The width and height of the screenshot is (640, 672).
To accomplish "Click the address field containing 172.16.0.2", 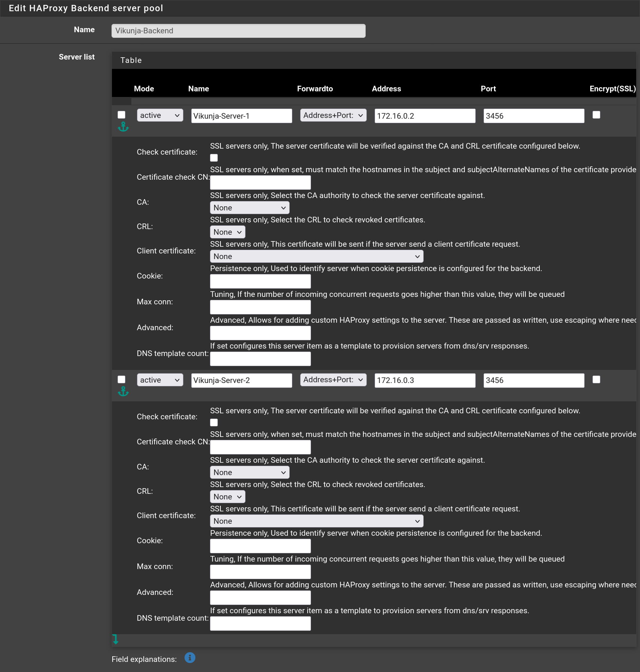I will [425, 116].
